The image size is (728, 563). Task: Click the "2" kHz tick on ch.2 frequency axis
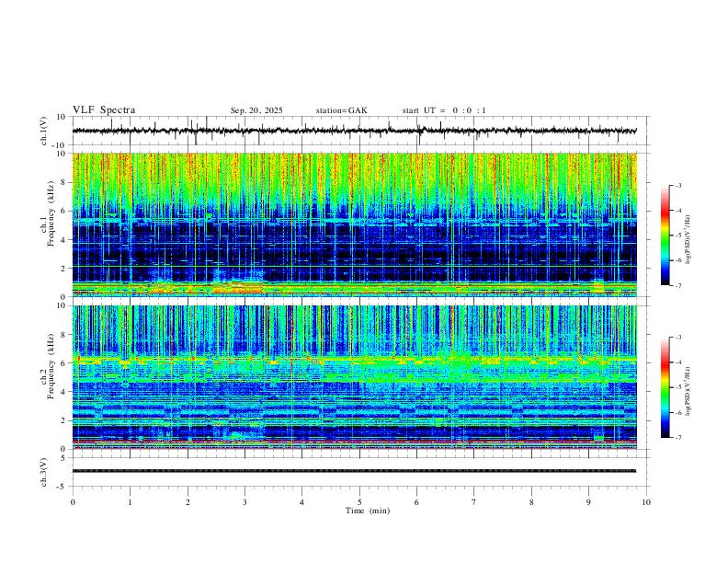click(x=64, y=420)
